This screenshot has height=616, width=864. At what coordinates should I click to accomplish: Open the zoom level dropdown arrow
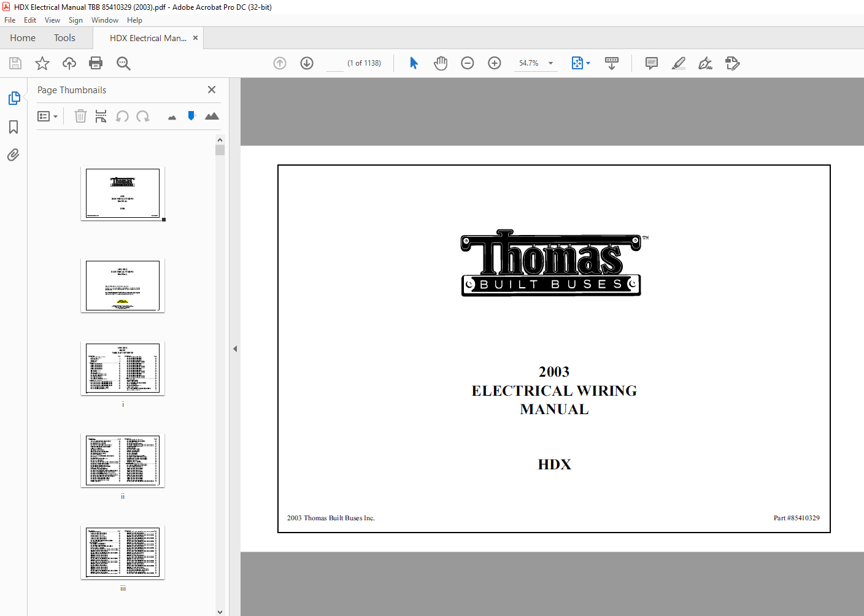(x=550, y=63)
